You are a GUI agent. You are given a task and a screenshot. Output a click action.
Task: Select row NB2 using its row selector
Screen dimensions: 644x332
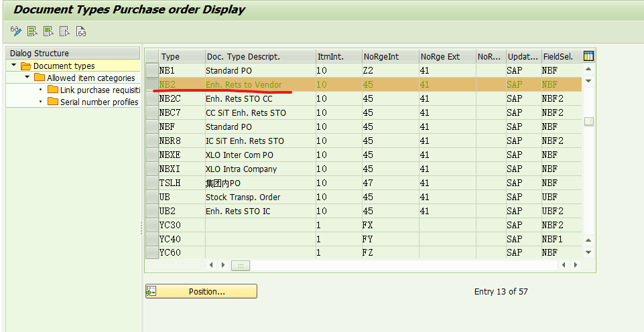(152, 84)
